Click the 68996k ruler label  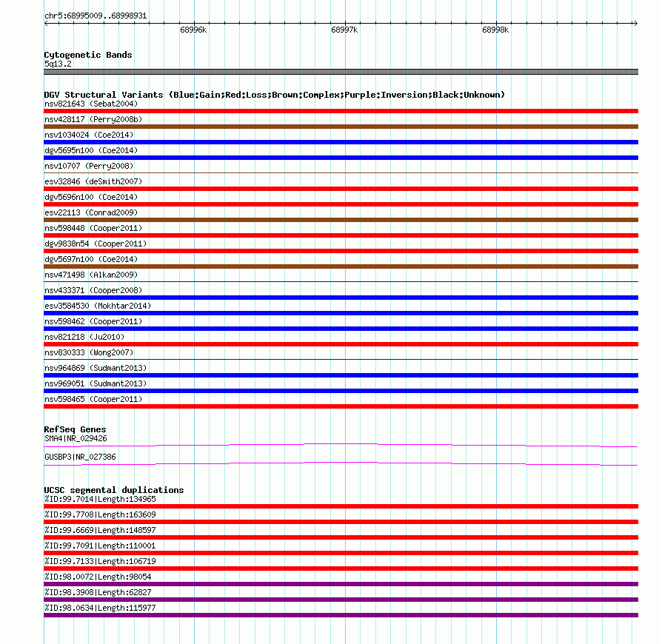point(193,30)
